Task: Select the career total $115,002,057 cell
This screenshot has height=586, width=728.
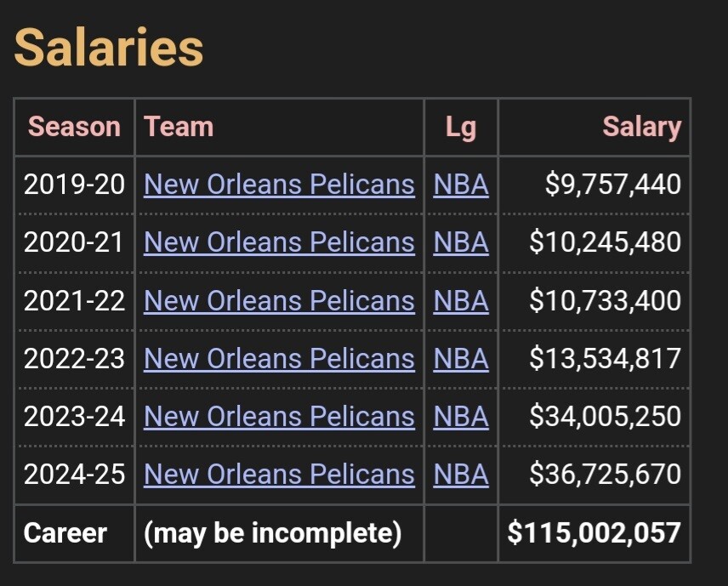Action: point(594,532)
